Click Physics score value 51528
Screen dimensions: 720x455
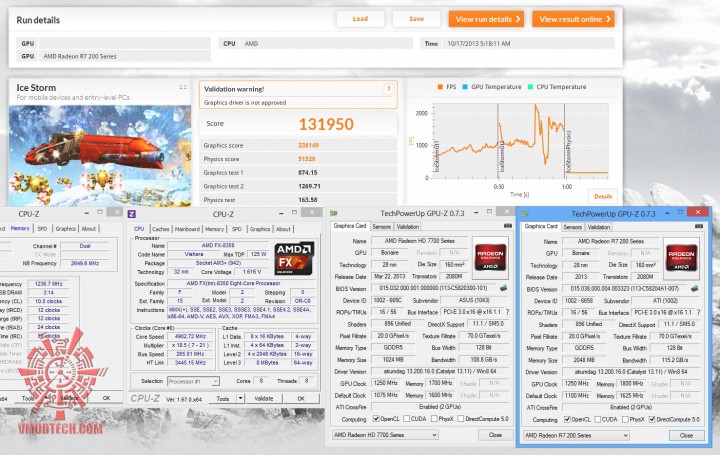click(x=306, y=159)
